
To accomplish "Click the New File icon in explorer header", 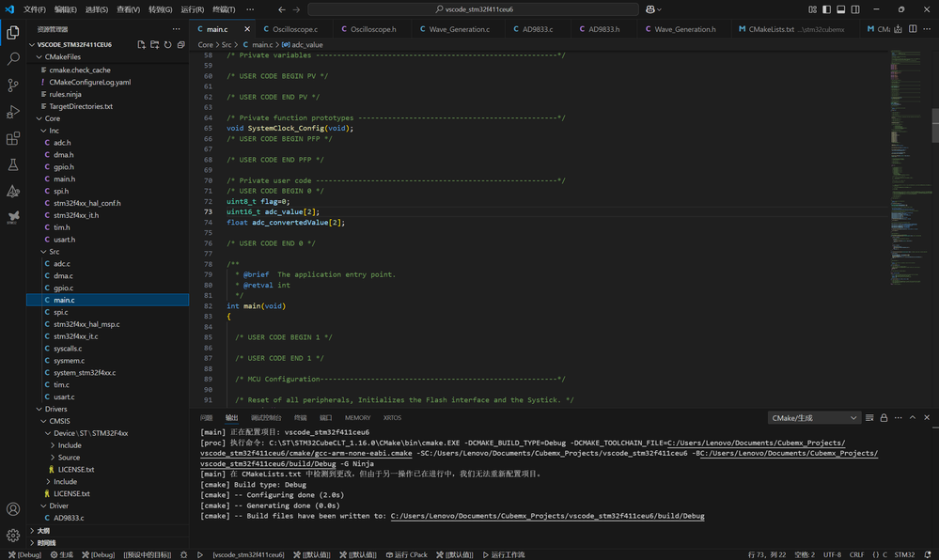I will pyautogui.click(x=141, y=44).
